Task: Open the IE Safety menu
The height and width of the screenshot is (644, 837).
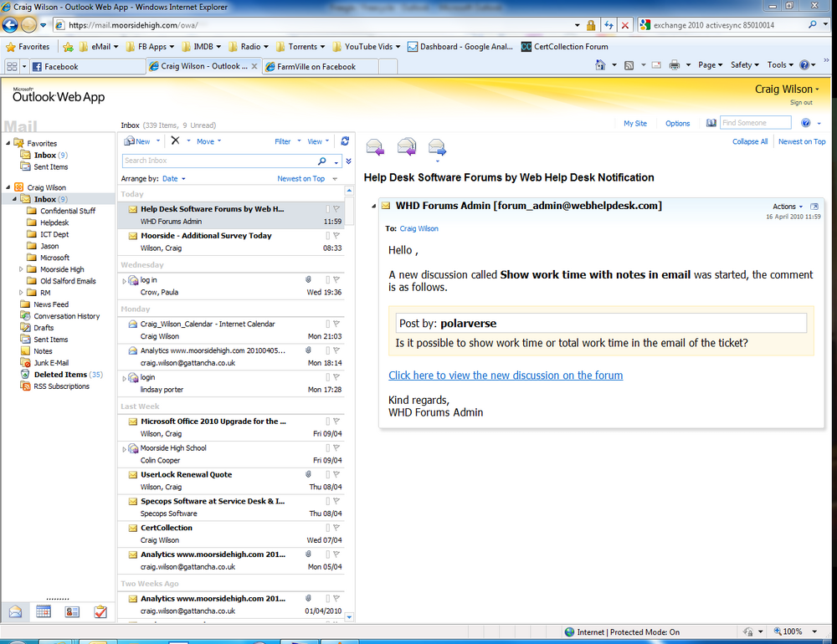Action: pyautogui.click(x=745, y=65)
